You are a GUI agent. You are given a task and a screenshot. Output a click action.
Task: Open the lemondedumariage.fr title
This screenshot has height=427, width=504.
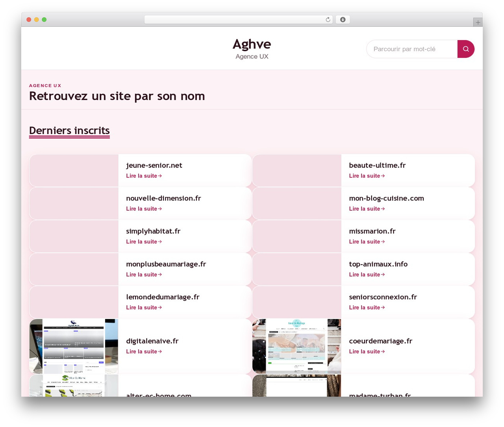[163, 297]
